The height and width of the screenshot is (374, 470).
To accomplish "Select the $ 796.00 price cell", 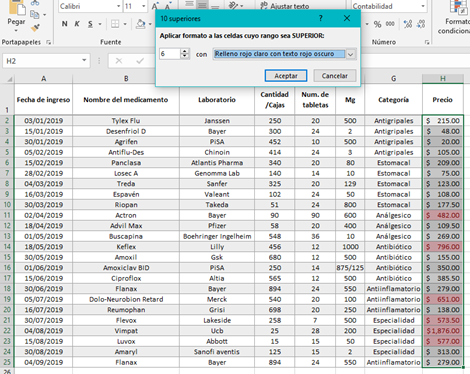I will pyautogui.click(x=443, y=247).
